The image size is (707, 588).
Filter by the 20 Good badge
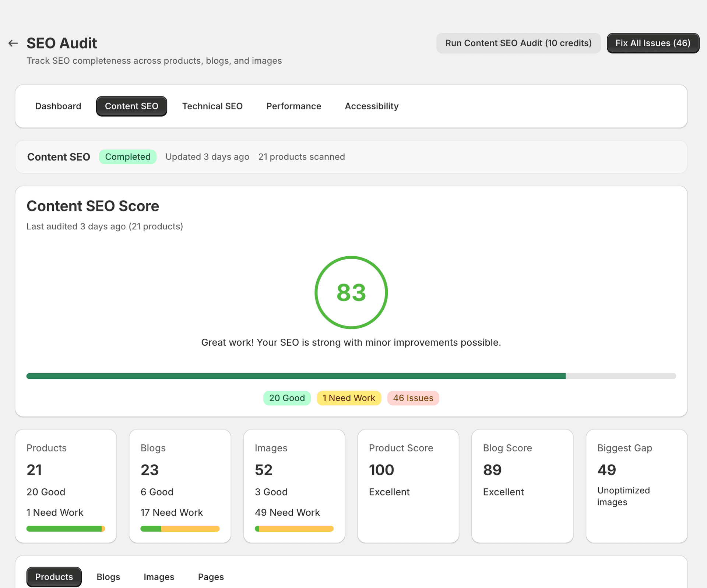click(287, 398)
